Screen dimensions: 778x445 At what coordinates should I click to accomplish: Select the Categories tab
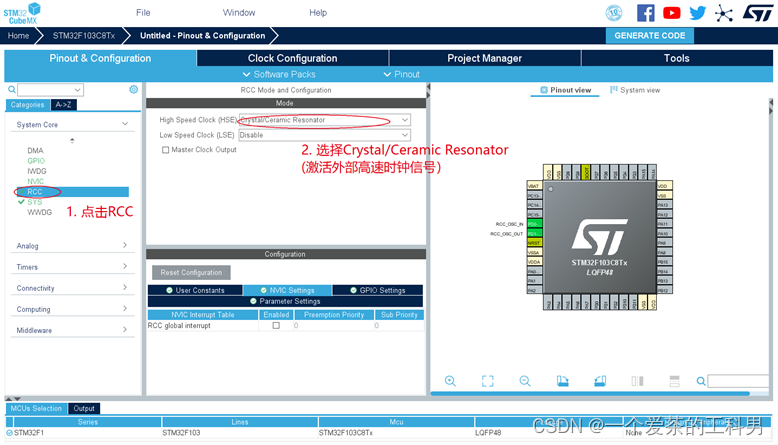[27, 105]
